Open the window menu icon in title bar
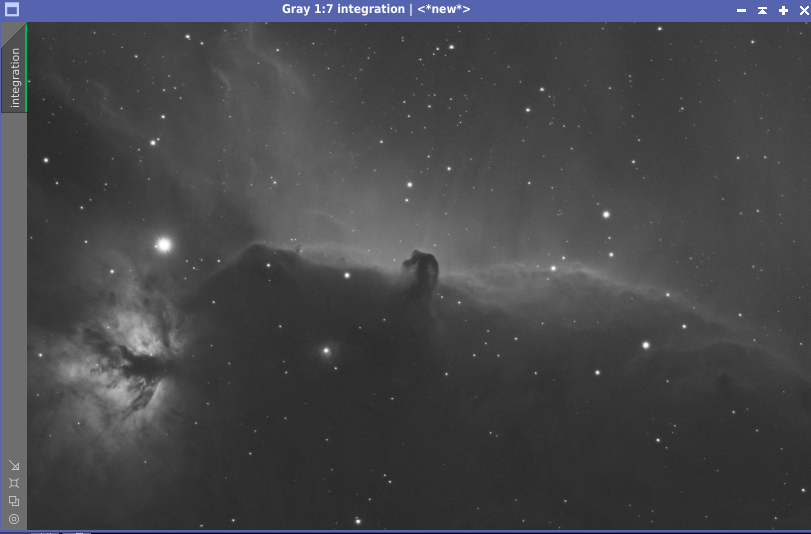This screenshot has height=534, width=811. pos(11,10)
